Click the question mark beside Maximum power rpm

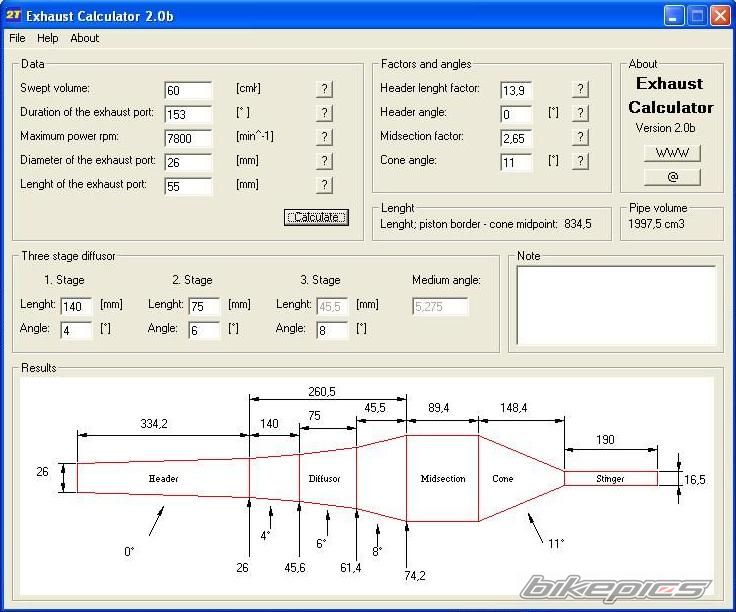(x=324, y=137)
